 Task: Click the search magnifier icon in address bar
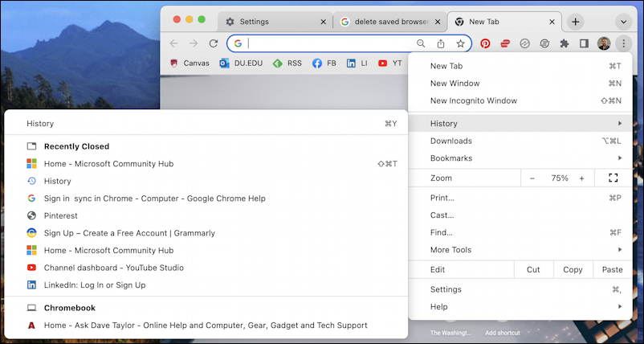(421, 43)
